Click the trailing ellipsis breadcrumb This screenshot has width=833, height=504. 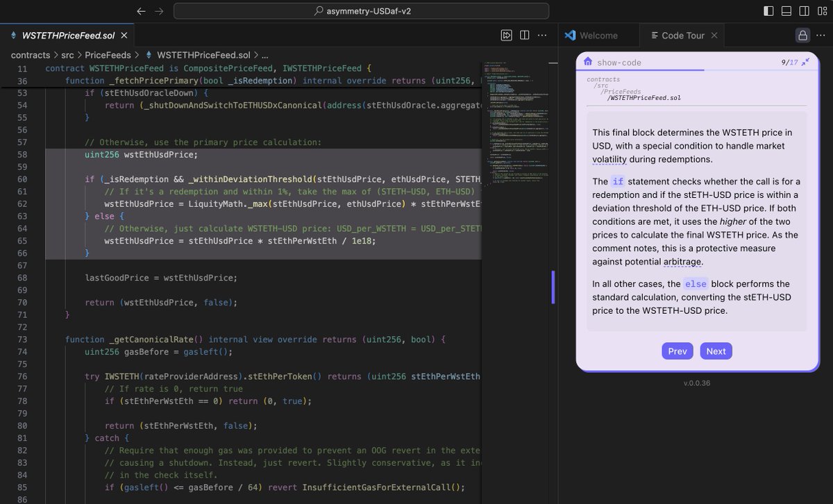[x=264, y=55]
